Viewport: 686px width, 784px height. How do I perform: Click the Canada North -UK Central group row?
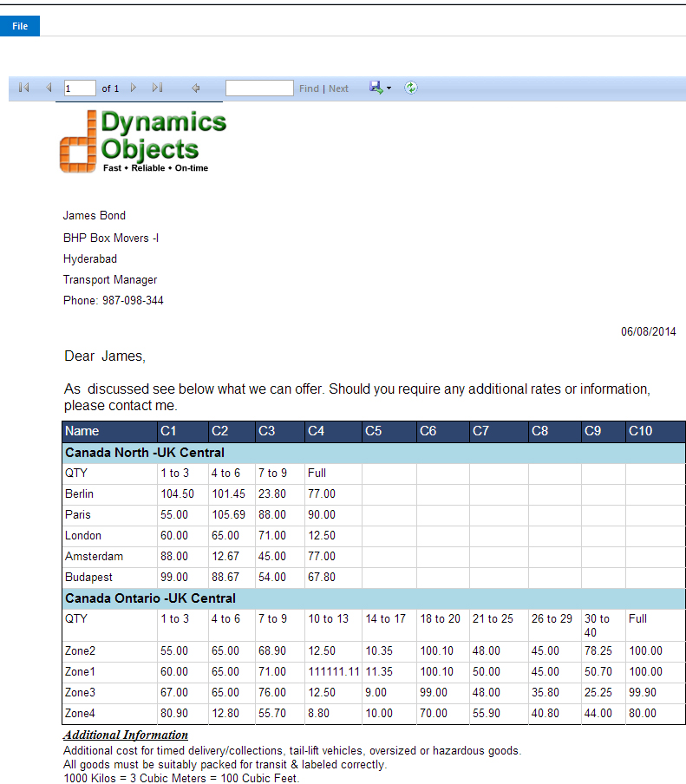[x=145, y=453]
